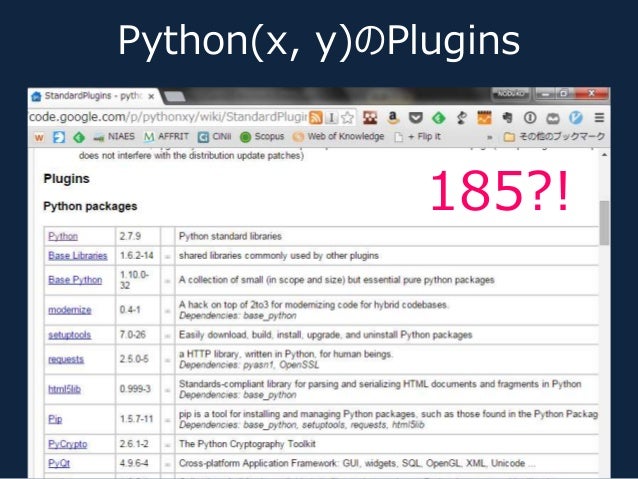
Task: Click the 'I' reader icon in the address bar
Action: (332, 118)
